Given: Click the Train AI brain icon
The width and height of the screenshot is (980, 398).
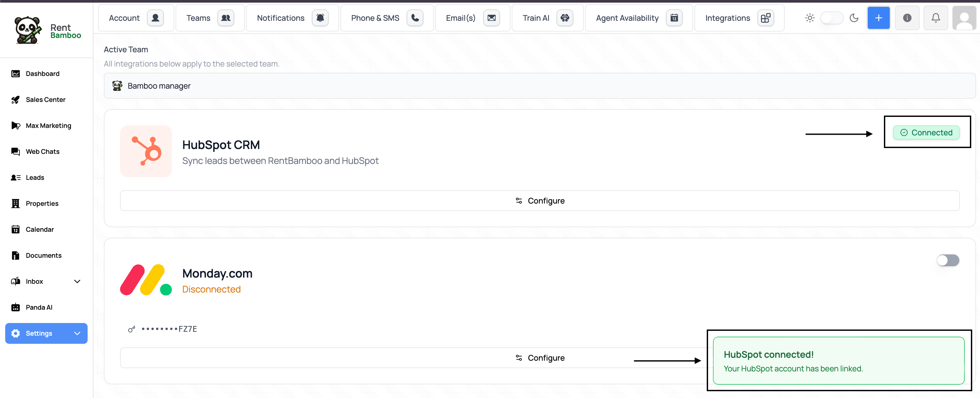Looking at the screenshot, I should [x=565, y=18].
